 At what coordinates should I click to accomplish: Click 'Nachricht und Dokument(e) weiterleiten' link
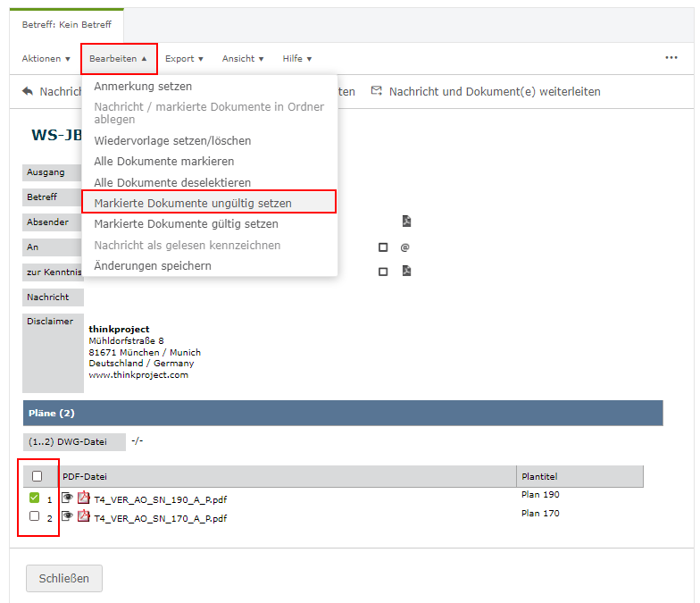click(495, 91)
